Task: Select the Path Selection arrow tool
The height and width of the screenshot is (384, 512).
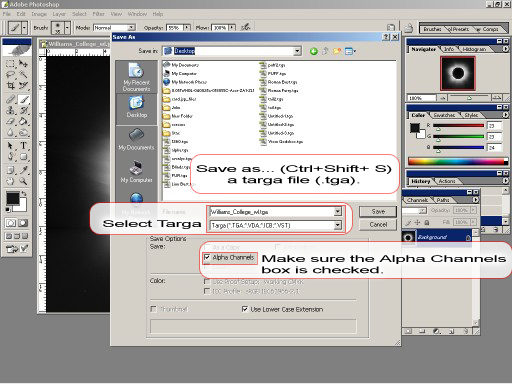Action: (x=10, y=146)
